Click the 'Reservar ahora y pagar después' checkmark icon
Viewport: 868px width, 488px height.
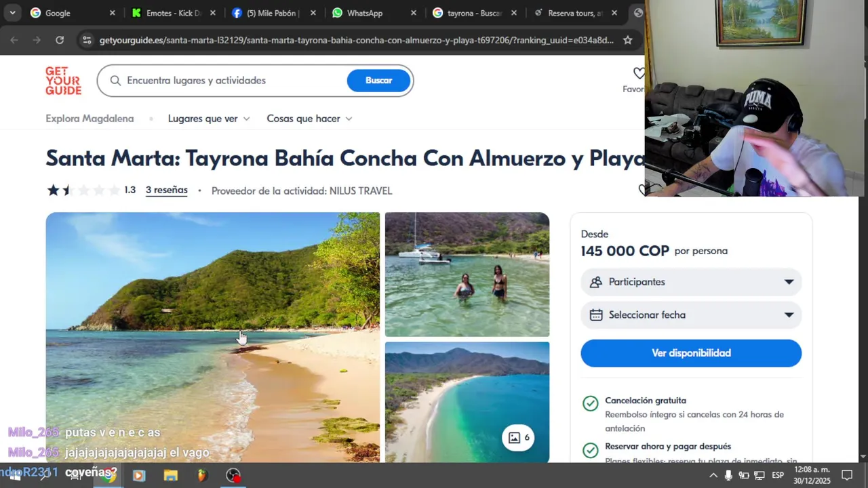[x=591, y=450]
